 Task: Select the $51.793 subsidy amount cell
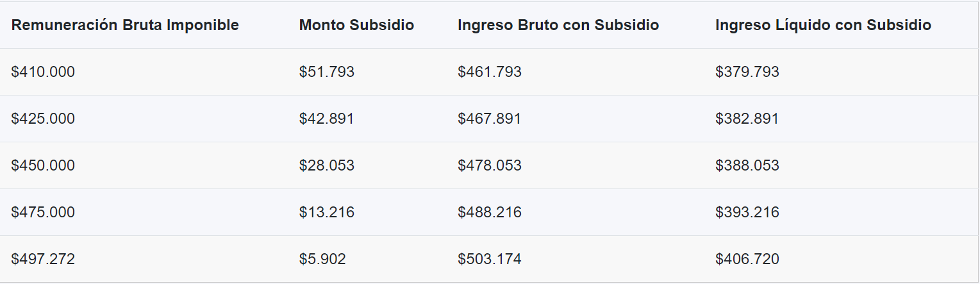(x=327, y=72)
